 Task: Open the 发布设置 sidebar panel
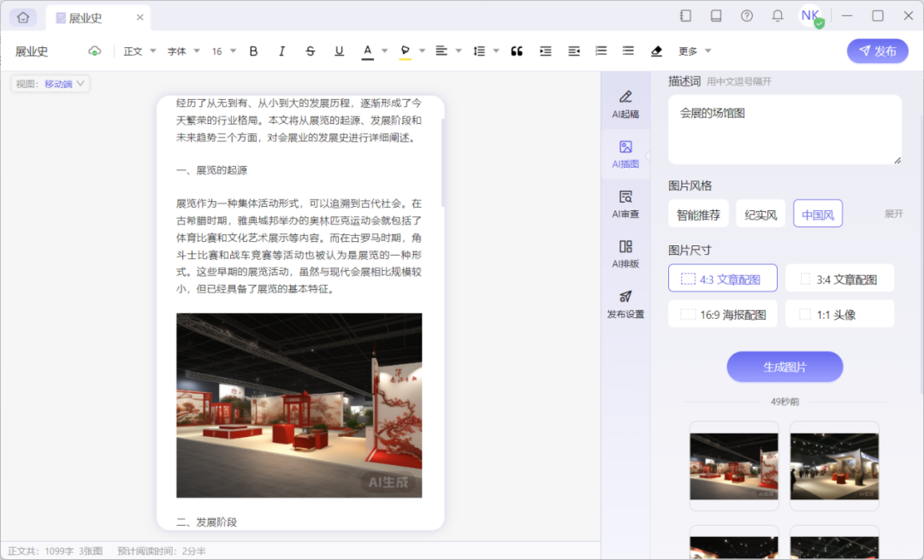[x=625, y=304]
